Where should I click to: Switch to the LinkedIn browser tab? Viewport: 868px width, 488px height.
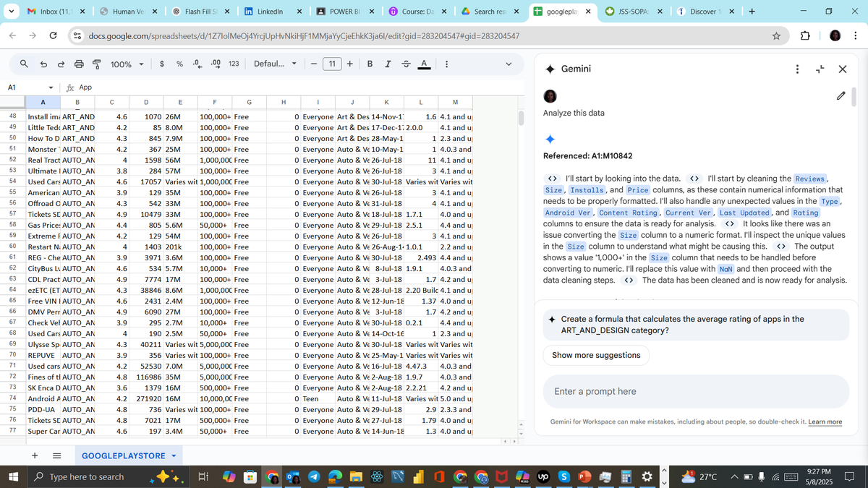point(272,12)
